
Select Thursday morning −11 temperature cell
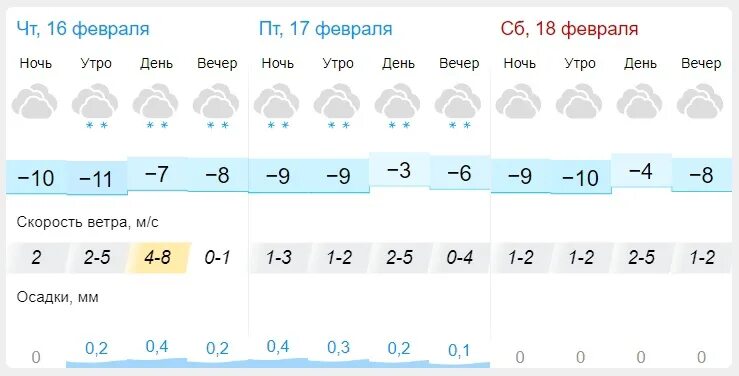pyautogui.click(x=96, y=178)
